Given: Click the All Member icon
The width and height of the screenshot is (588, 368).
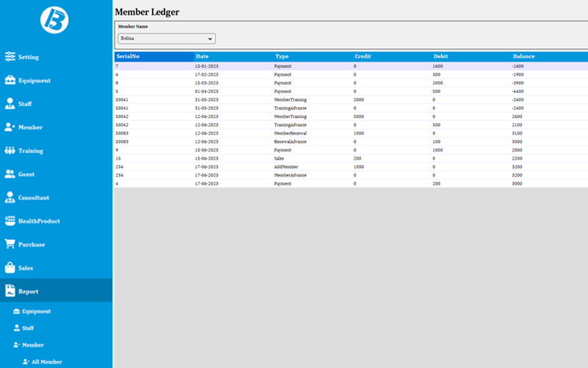Looking at the screenshot, I should (26, 361).
